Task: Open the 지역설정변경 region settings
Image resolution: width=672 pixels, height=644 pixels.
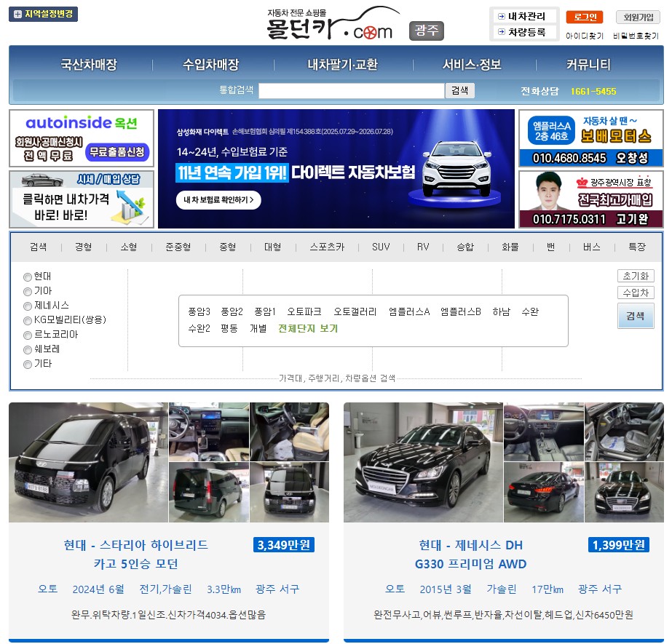Action: tap(42, 13)
